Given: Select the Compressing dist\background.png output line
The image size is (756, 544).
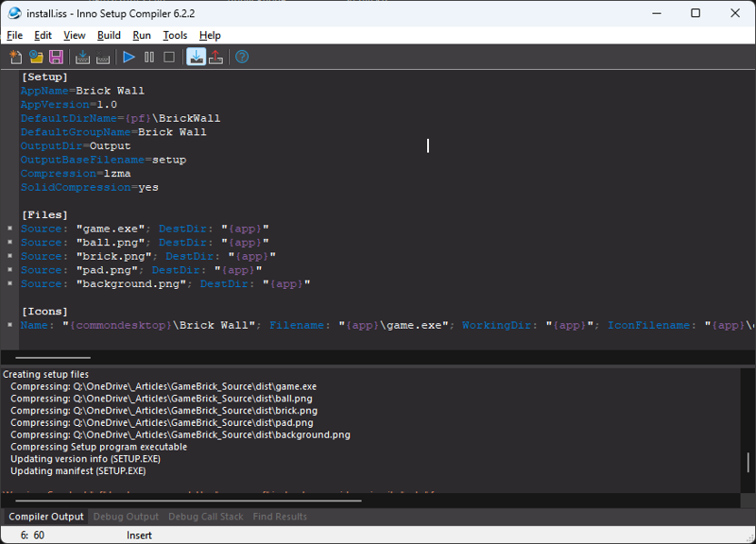Looking at the screenshot, I should tap(180, 434).
